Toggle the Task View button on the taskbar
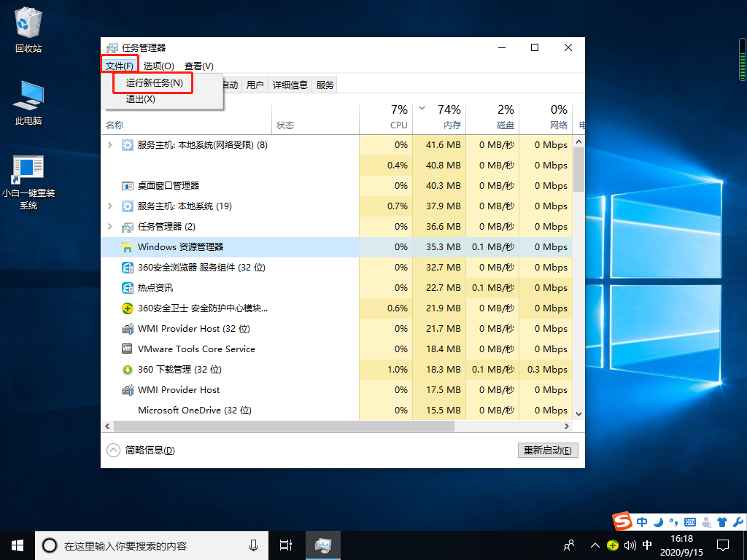The height and width of the screenshot is (560, 747). click(x=285, y=545)
